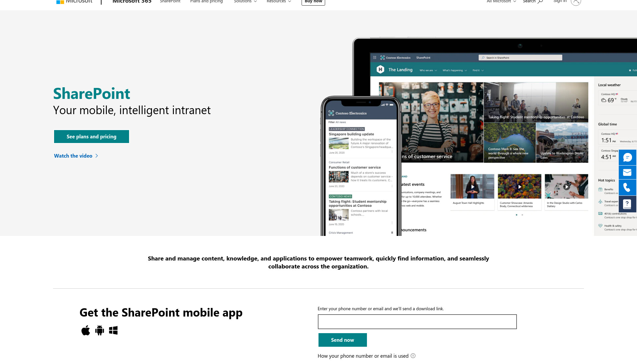Click the Buy now button

[x=313, y=2]
